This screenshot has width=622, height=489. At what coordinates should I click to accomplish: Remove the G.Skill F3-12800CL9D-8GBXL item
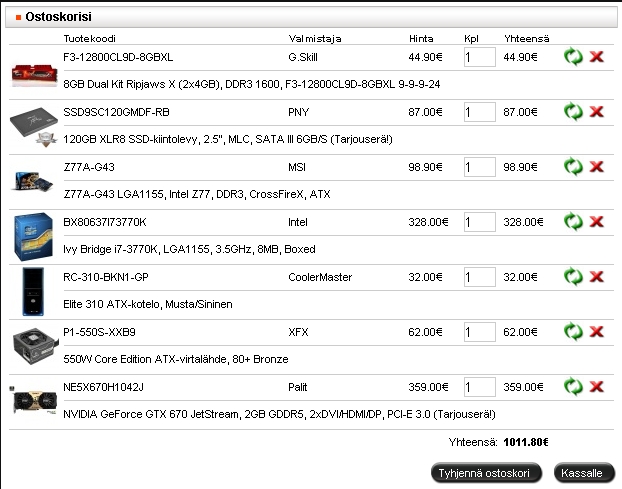tap(597, 58)
